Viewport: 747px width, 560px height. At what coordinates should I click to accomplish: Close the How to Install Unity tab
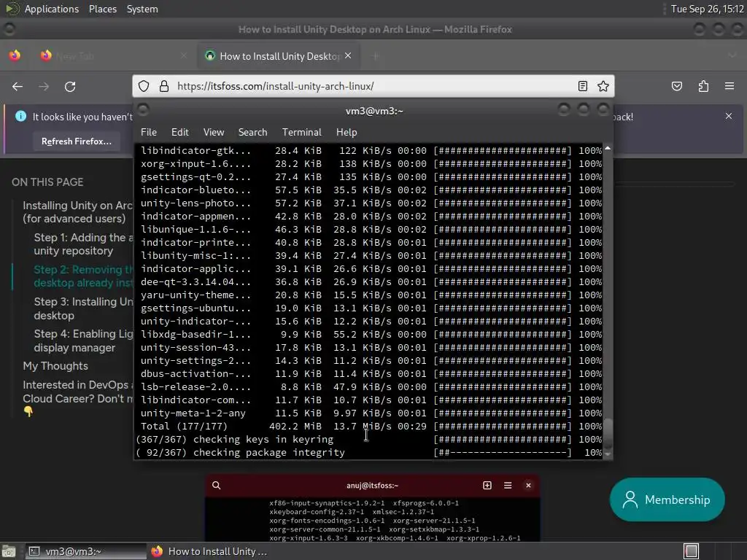[x=348, y=55]
